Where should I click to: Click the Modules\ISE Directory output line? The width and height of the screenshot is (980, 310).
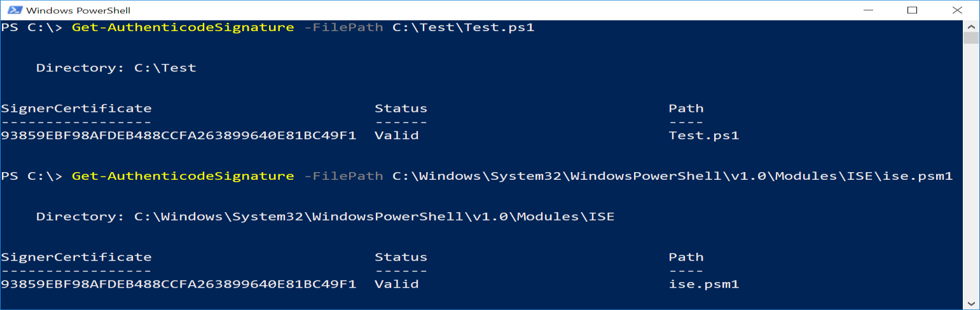tap(325, 217)
